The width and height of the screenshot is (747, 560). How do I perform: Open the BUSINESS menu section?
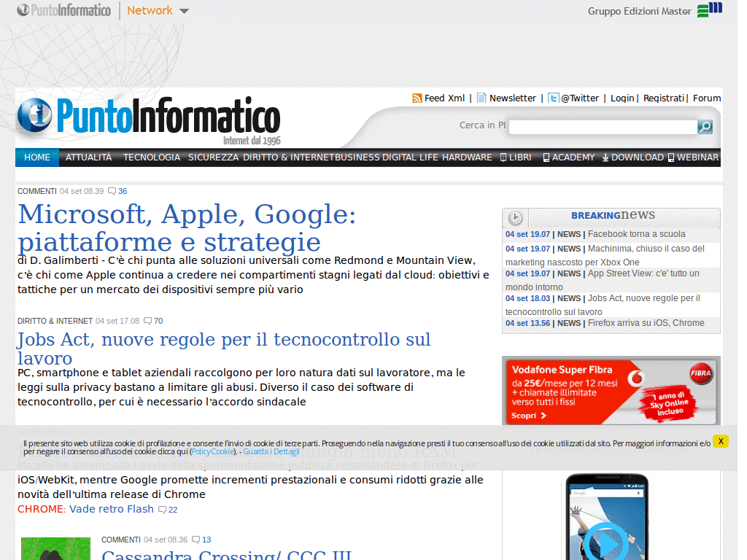tap(357, 157)
